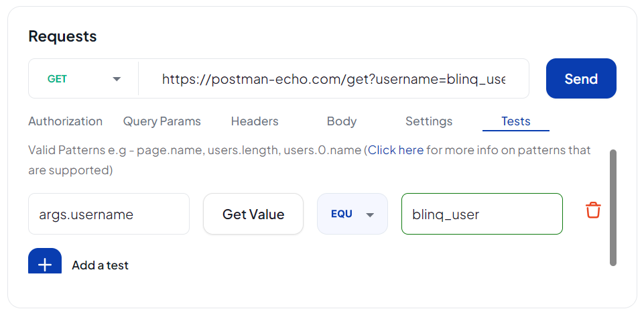Follow the 'Click here' patterns link
The width and height of the screenshot is (644, 313).
click(395, 150)
